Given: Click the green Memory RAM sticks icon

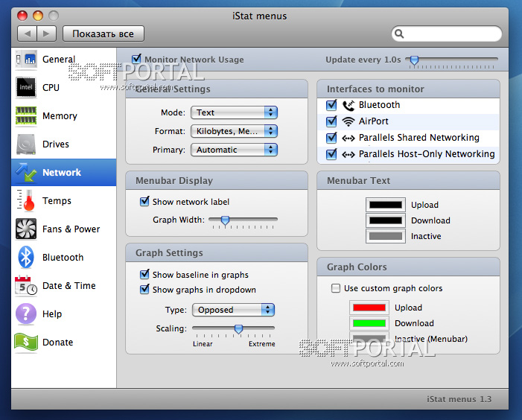Looking at the screenshot, I should pyautogui.click(x=26, y=116).
